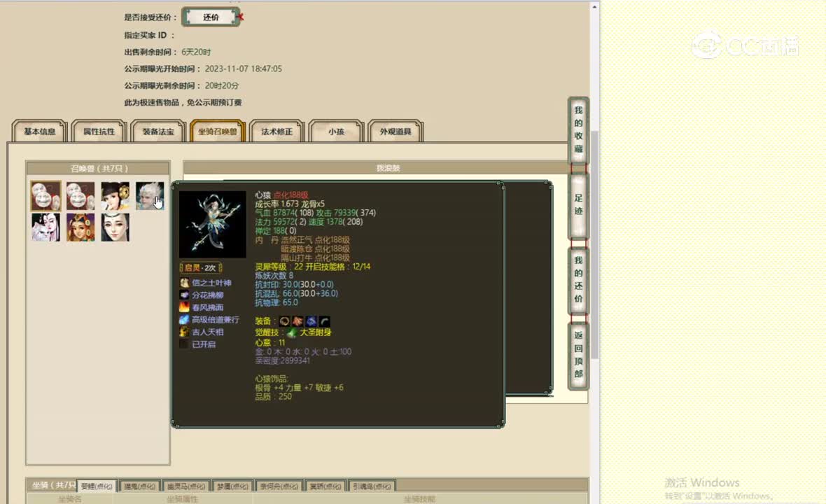Image resolution: width=826 pixels, height=504 pixels.
Task: Click the page scrollbar up arrow
Action: click(594, 7)
